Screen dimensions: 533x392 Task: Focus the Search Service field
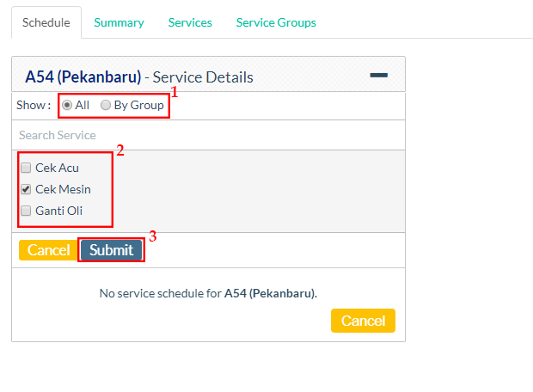point(208,135)
